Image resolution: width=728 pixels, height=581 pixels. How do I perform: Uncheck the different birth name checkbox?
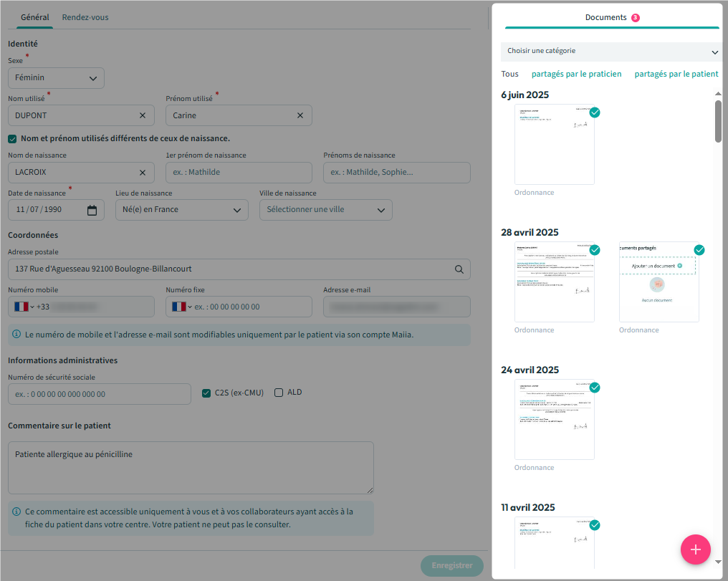click(x=12, y=139)
